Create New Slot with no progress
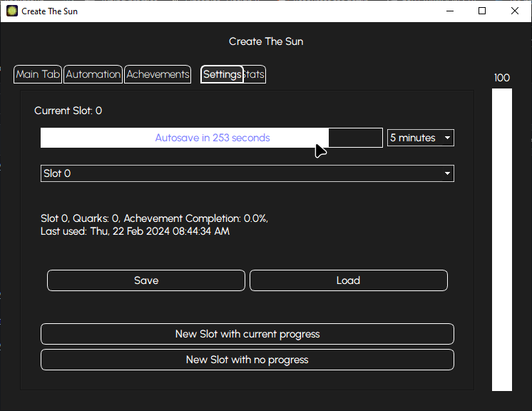 coord(247,360)
